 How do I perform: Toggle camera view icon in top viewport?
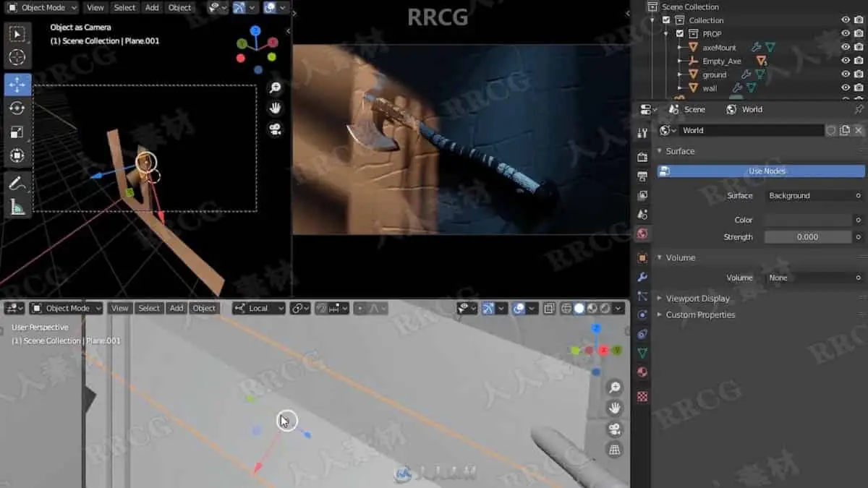275,129
